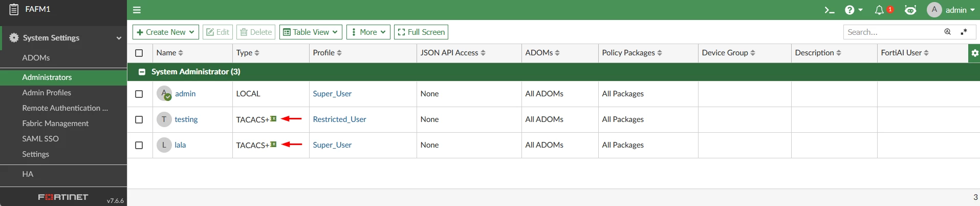Open the lala administrator link
The width and height of the screenshot is (980, 206).
pyautogui.click(x=180, y=145)
